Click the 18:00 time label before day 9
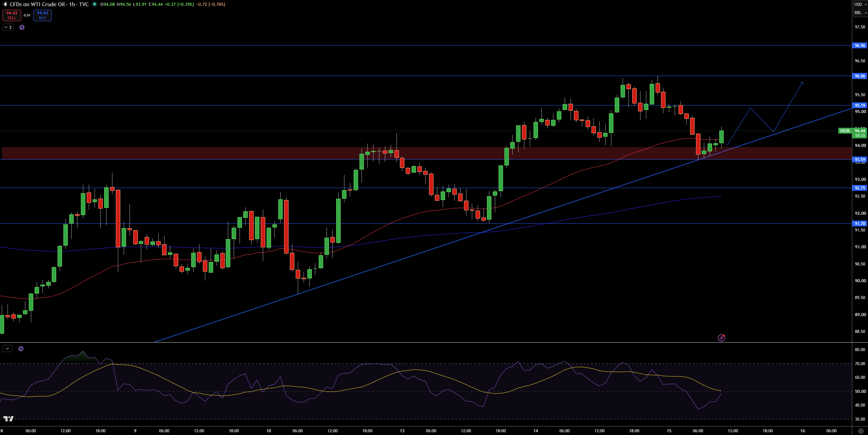 (100, 431)
